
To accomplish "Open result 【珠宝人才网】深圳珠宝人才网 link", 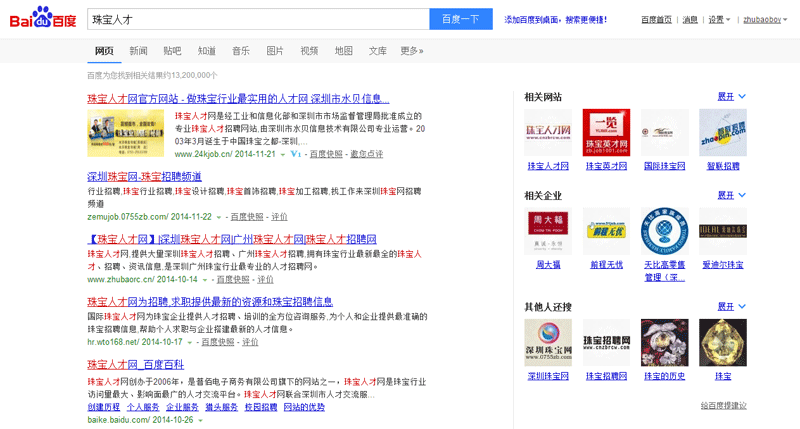I will click(x=232, y=239).
